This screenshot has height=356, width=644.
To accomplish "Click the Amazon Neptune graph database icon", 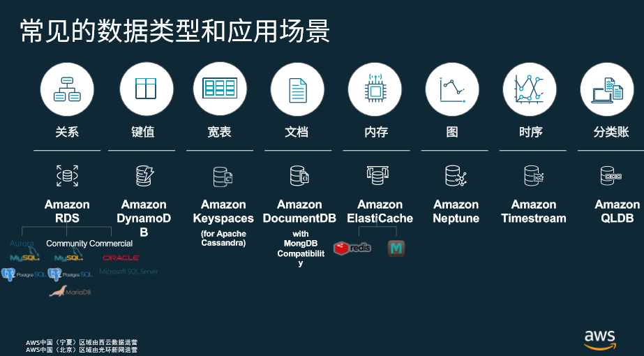I will click(x=456, y=175).
